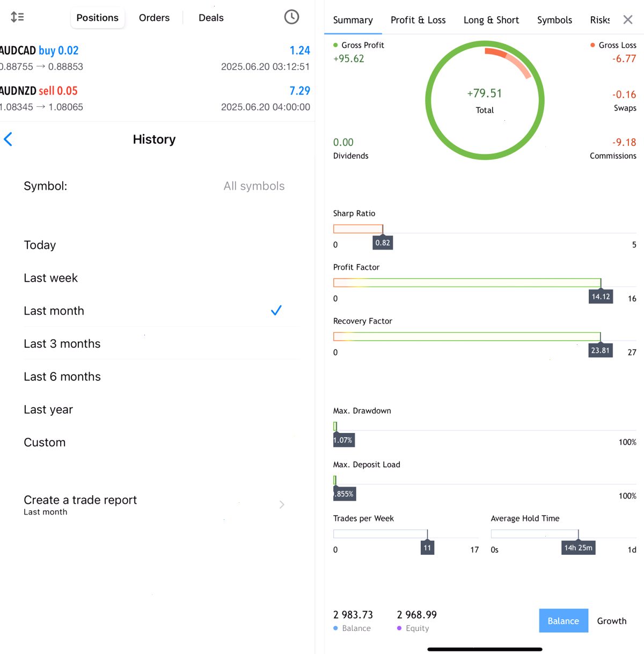
Task: Open the AUDNZD sell 0.05 position
Action: (155, 99)
